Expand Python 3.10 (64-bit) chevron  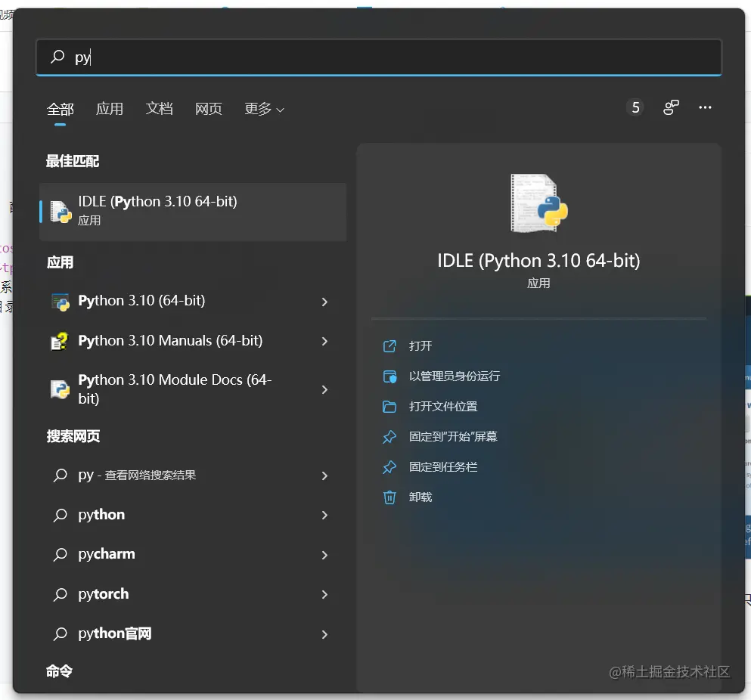pyautogui.click(x=324, y=302)
